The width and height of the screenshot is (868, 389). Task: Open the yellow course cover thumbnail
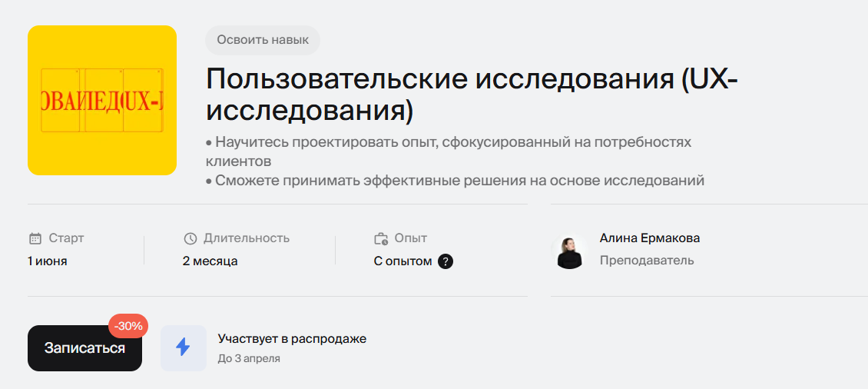pyautogui.click(x=102, y=100)
